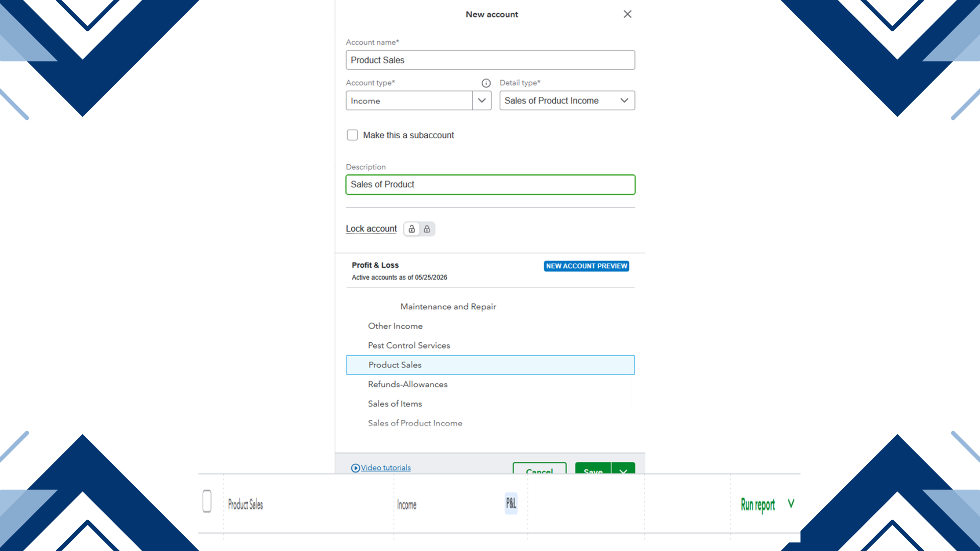Click the Cancel button
The width and height of the screenshot is (980, 551).
click(x=540, y=469)
